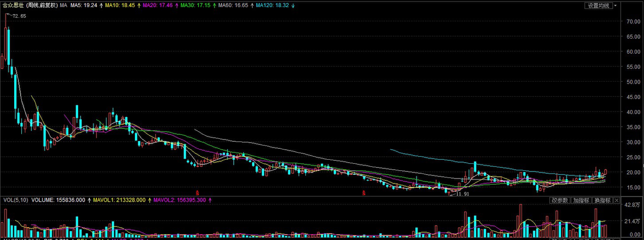Image resolution: width=644 pixels, height=240 pixels.
Task: Click the MAVOL1: 213328.000 label
Action: (x=119, y=200)
